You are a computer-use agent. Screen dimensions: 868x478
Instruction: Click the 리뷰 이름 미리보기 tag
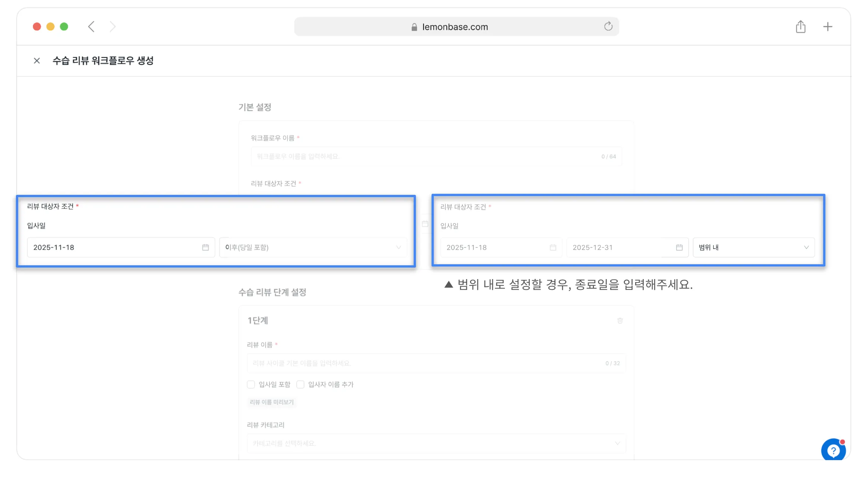point(272,402)
